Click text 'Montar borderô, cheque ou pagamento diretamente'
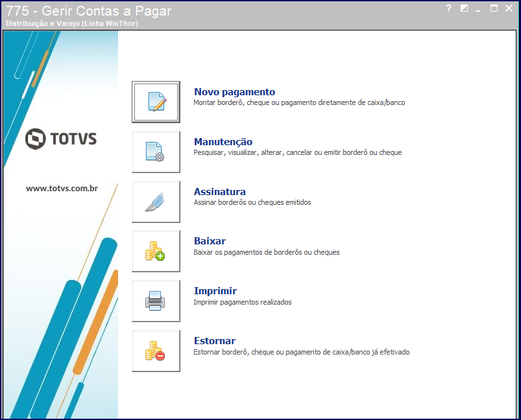 click(274, 102)
